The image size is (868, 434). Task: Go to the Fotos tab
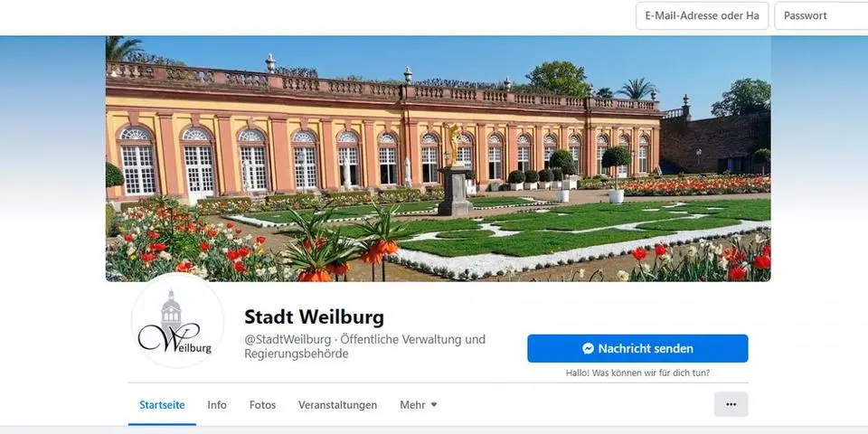(262, 405)
